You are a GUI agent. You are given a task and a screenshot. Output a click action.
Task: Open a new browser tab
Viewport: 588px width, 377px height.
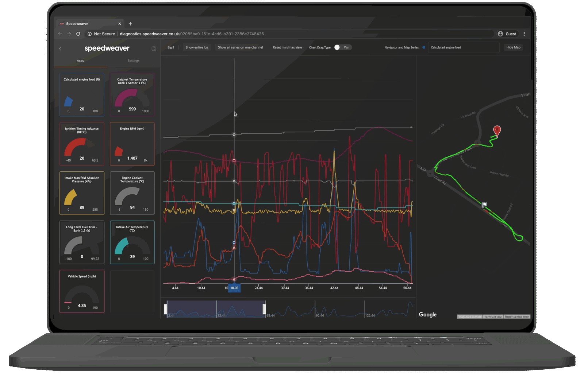coord(130,24)
